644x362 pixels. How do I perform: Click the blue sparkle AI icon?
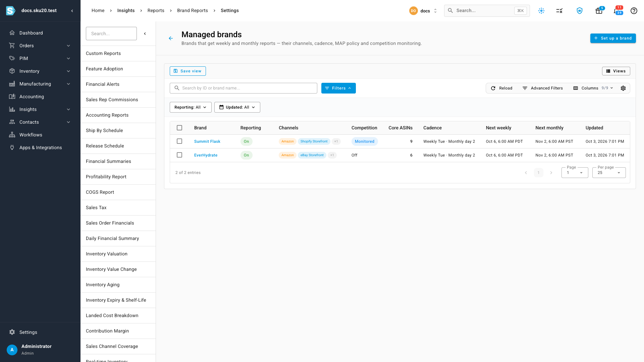coord(541,11)
